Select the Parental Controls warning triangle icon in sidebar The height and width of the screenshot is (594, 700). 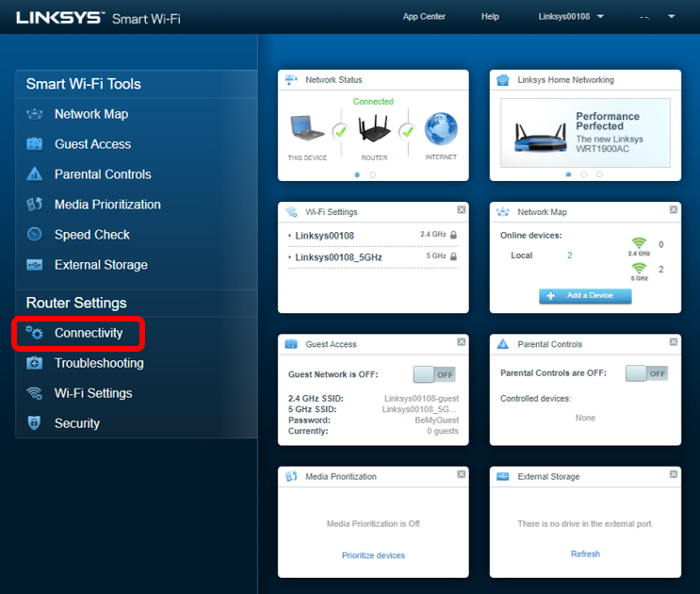point(34,174)
